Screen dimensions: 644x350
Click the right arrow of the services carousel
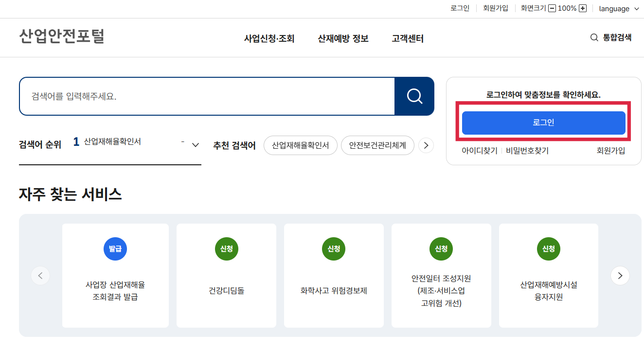[x=620, y=275]
